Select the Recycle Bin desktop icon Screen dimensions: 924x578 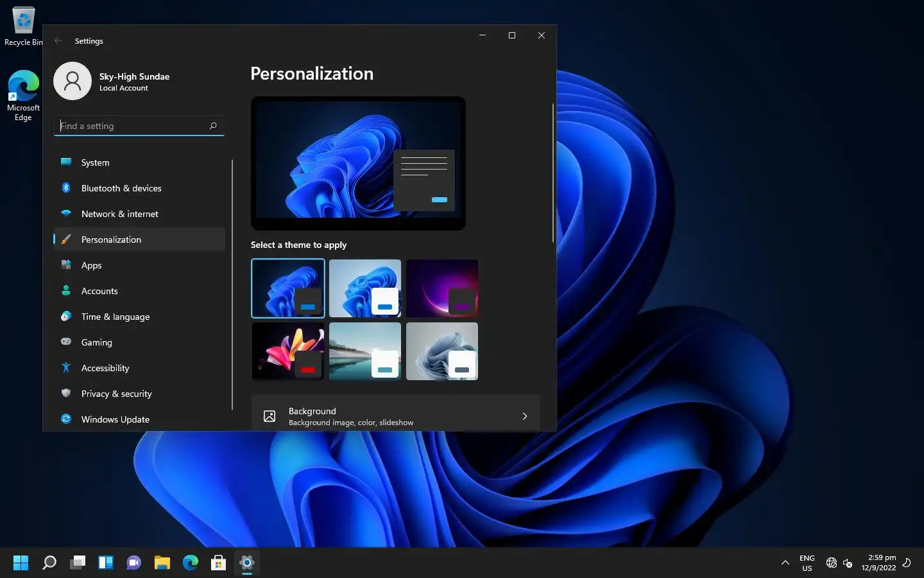coord(23,26)
